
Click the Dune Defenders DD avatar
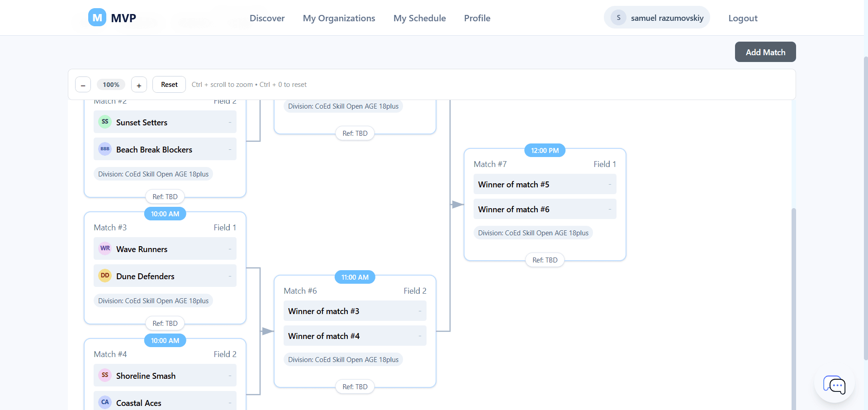point(104,276)
